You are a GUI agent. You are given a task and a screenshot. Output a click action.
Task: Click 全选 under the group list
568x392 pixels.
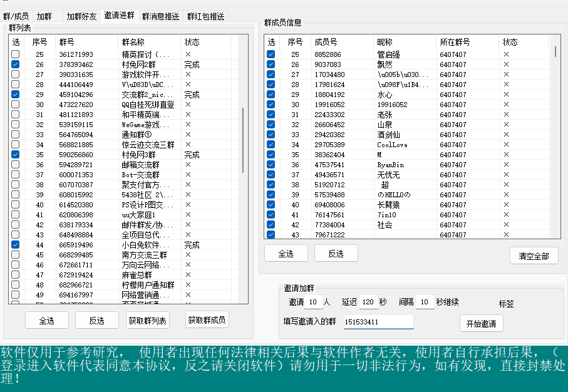tap(47, 320)
